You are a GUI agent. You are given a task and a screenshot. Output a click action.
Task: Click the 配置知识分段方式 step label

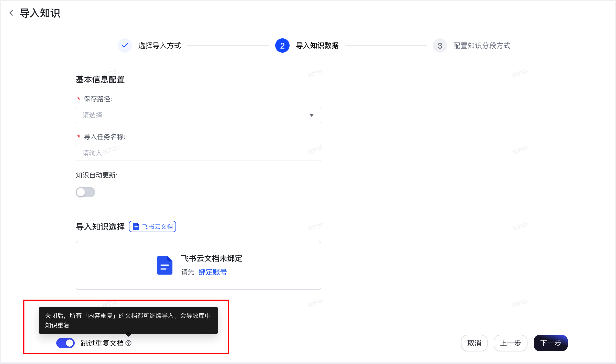(482, 45)
